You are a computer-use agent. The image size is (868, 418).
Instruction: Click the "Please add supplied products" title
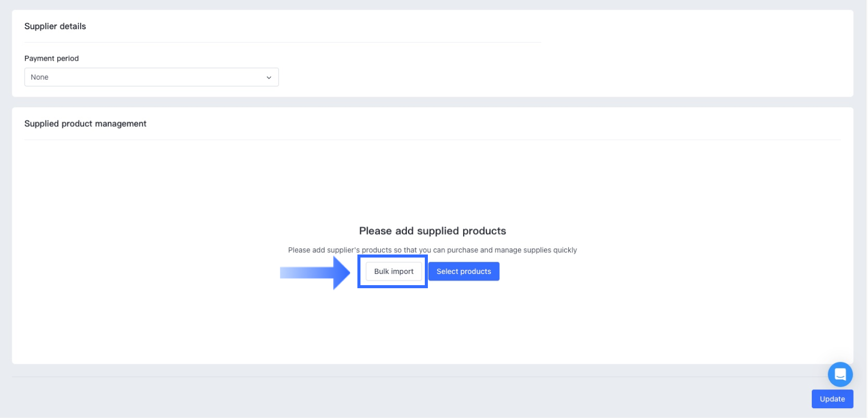tap(432, 231)
